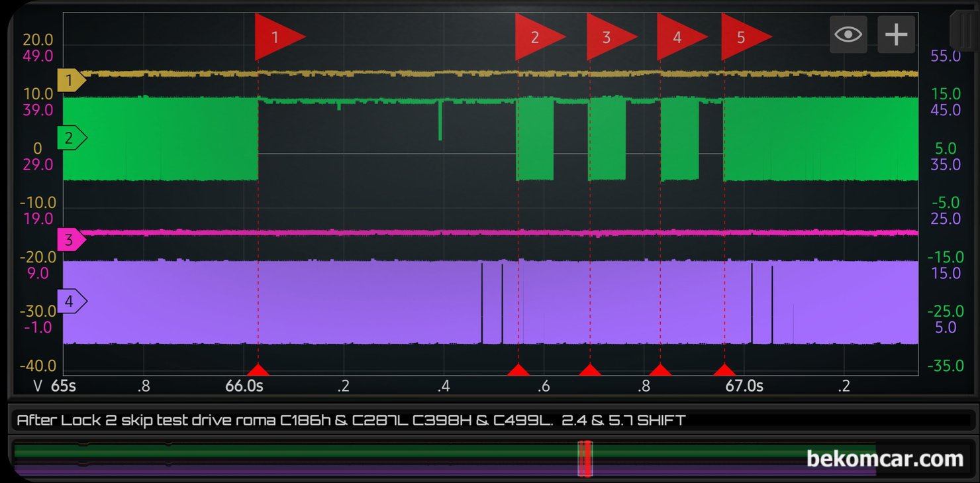
Task: Click the bekomcar.com watermark link
Action: tap(885, 458)
